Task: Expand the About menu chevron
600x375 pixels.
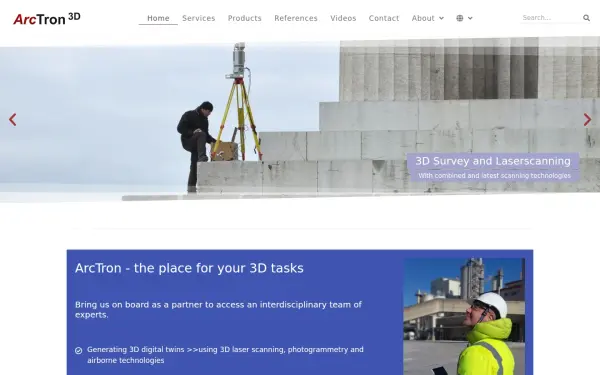Action: tap(441, 18)
